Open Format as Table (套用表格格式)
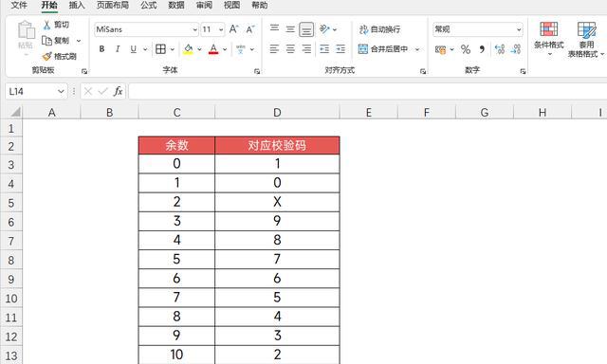 (586, 39)
